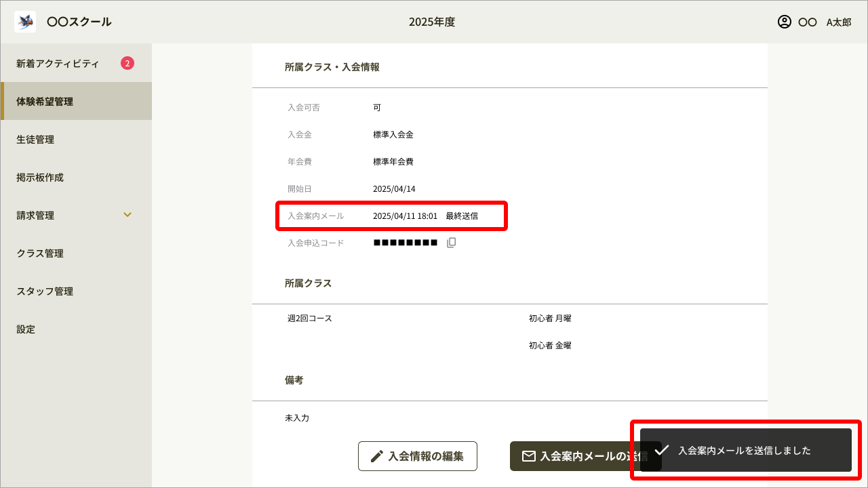Click the red notification badge showing 2

(127, 62)
